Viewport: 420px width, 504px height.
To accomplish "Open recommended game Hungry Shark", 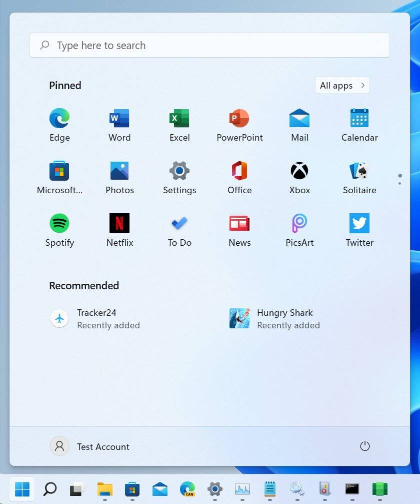I will [275, 319].
